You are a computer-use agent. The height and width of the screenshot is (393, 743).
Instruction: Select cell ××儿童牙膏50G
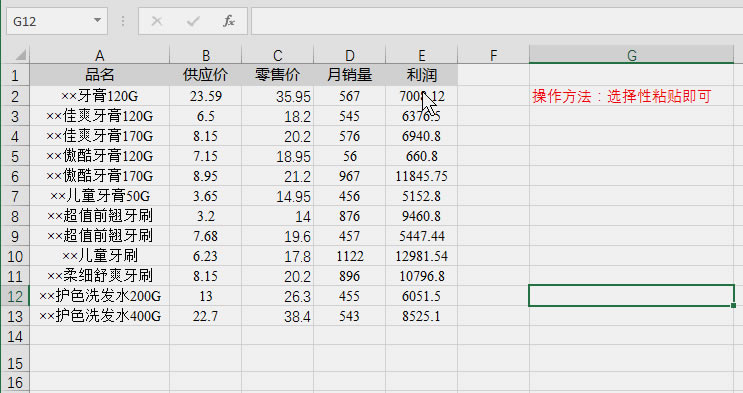pyautogui.click(x=100, y=196)
